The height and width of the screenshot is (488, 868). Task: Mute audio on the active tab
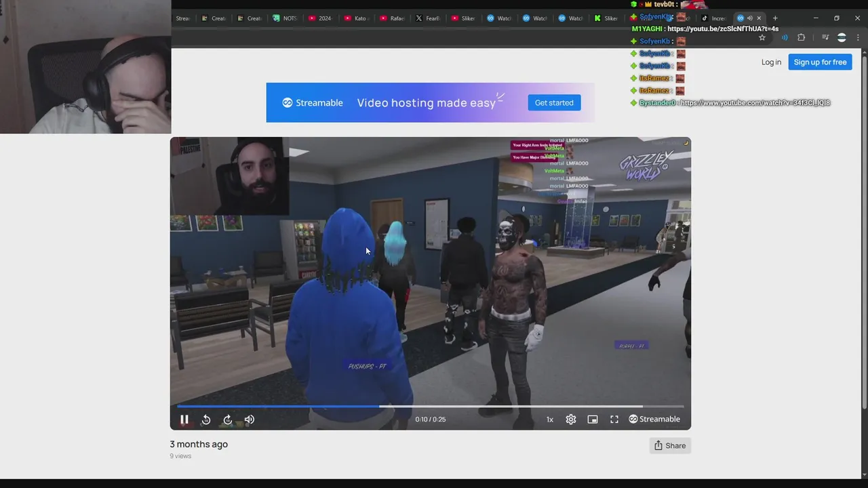pyautogui.click(x=749, y=18)
